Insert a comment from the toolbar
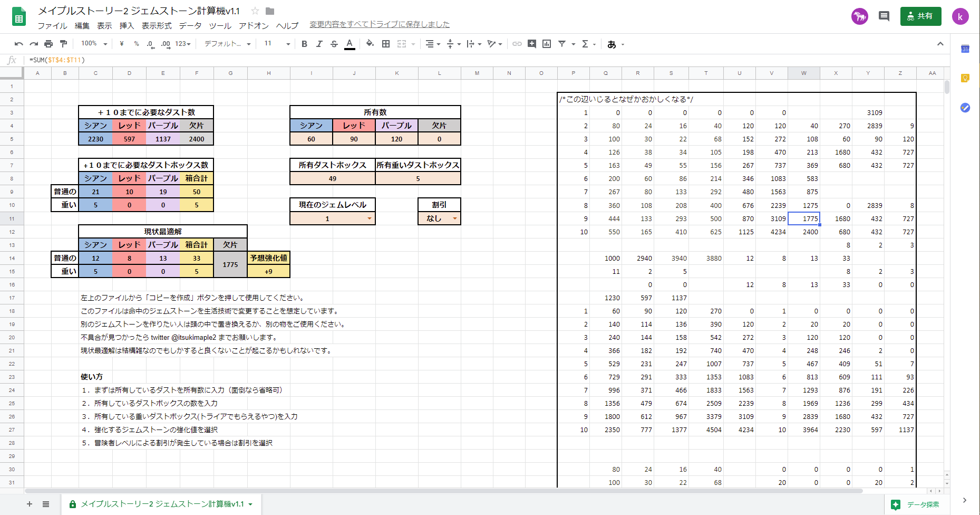Image resolution: width=980 pixels, height=515 pixels. click(x=532, y=44)
